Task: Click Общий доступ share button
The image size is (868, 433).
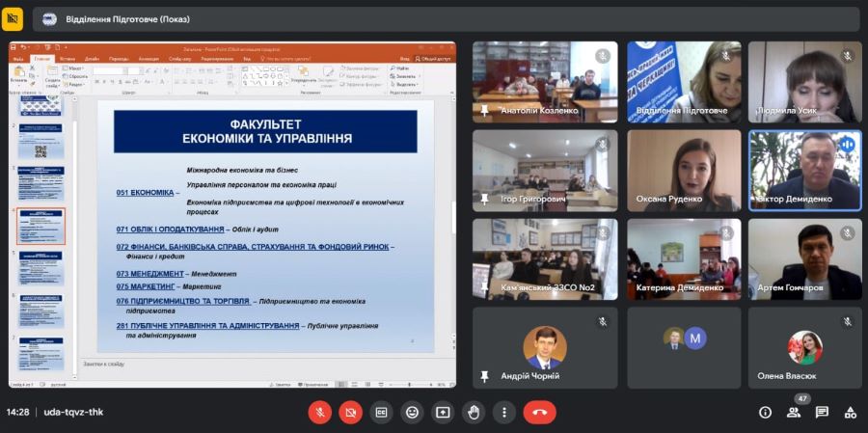Action: click(433, 59)
